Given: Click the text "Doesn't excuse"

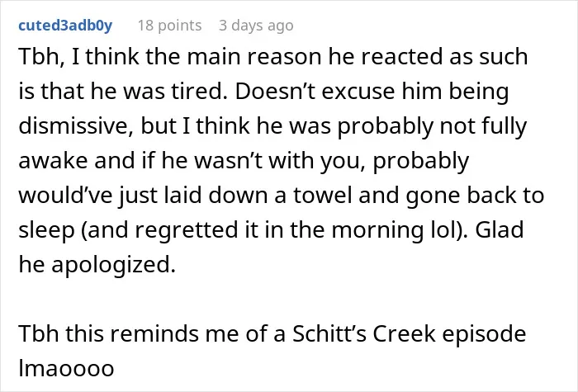Looking at the screenshot, I should [x=315, y=92].
